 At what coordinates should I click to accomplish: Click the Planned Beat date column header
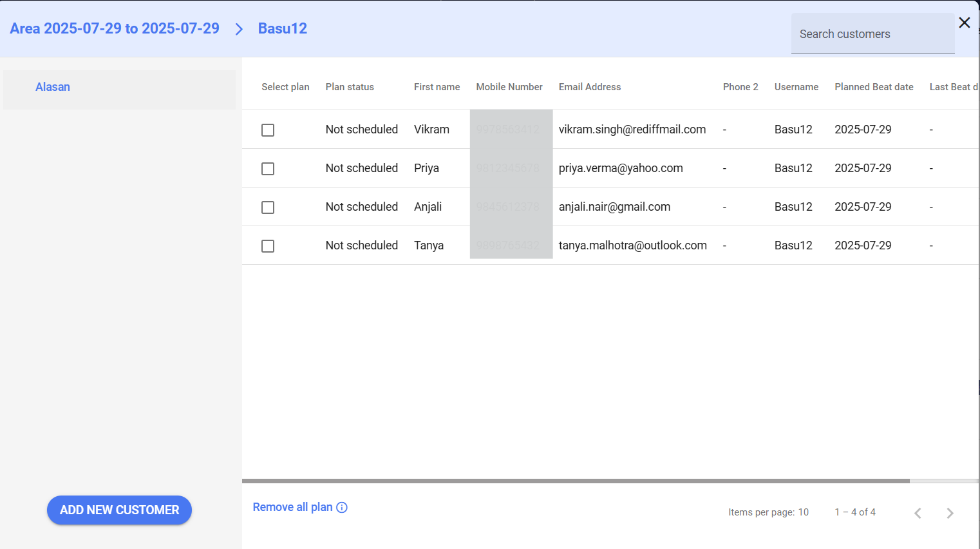[874, 87]
